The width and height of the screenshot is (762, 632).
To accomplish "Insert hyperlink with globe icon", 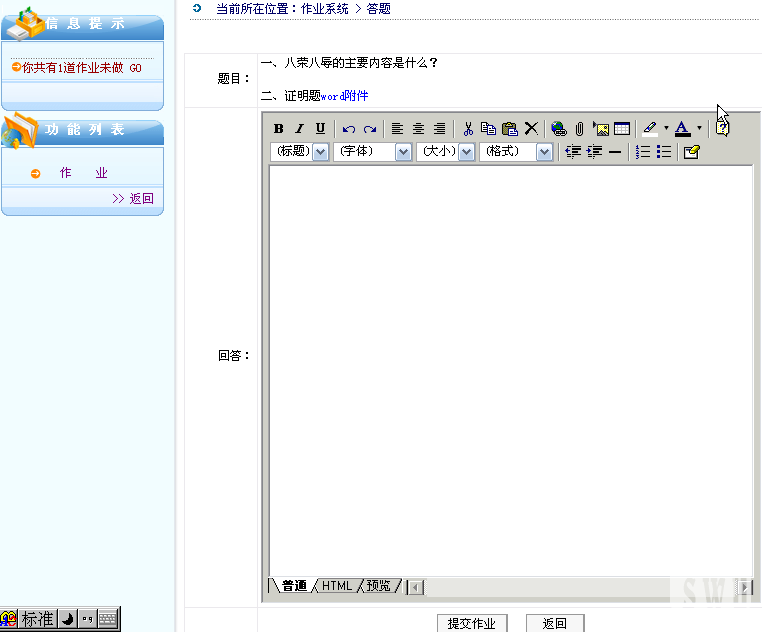I will click(x=558, y=129).
